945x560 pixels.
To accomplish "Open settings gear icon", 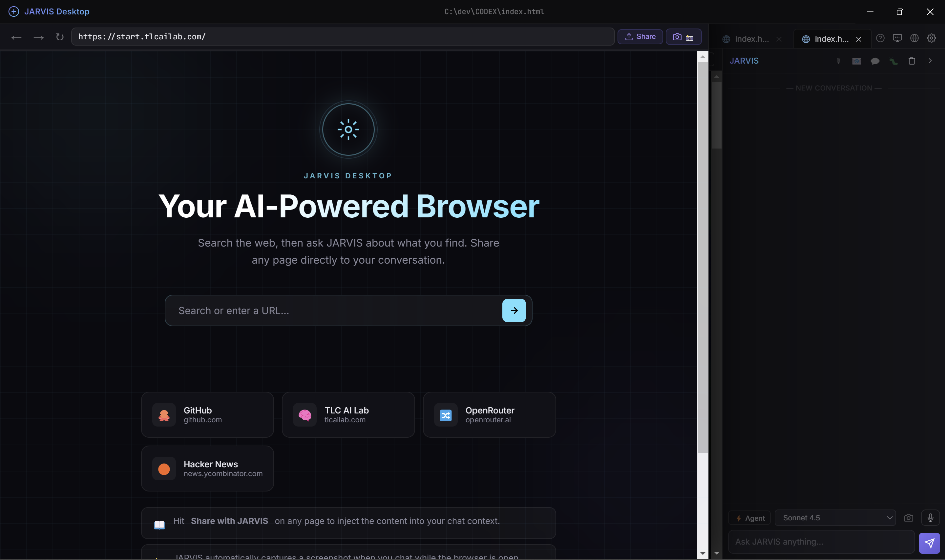I will (x=932, y=38).
